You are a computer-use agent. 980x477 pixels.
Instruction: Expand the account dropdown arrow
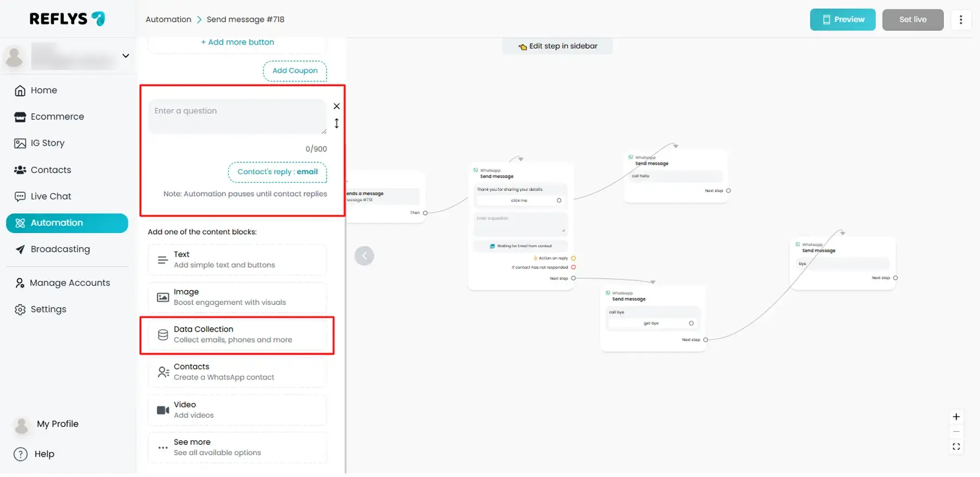tap(126, 56)
